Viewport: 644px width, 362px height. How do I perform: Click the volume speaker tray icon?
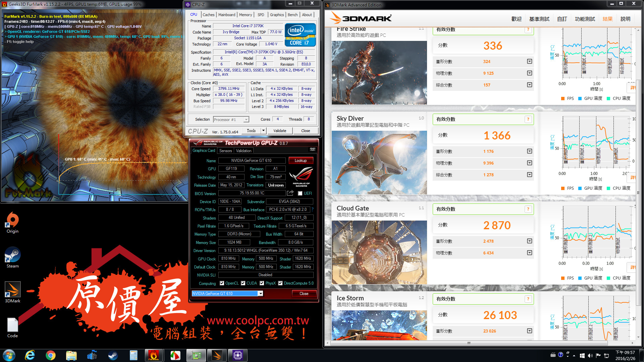(x=590, y=356)
